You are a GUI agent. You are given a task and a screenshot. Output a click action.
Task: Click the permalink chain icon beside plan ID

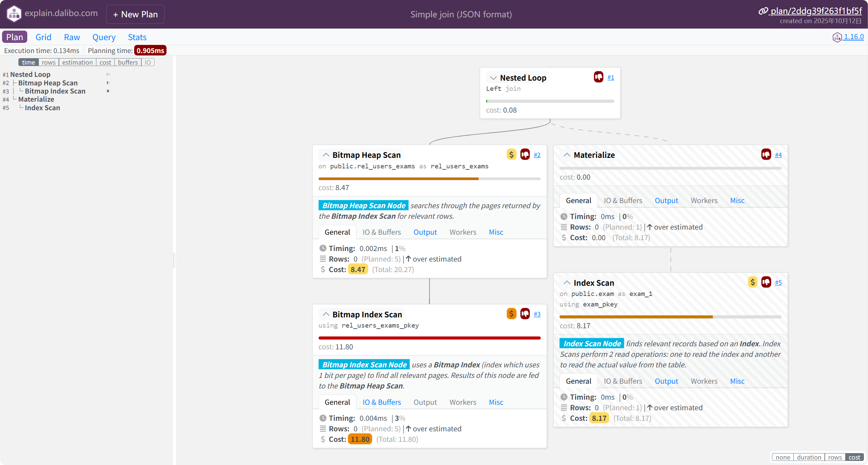pos(763,11)
